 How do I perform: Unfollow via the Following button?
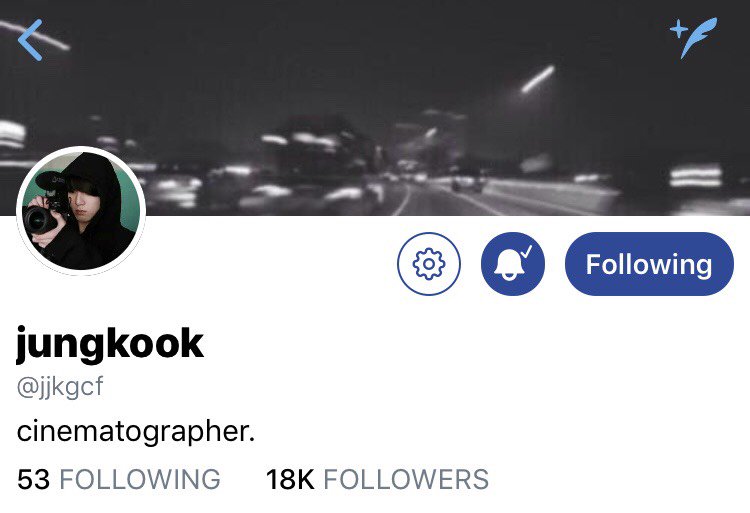coord(649,263)
